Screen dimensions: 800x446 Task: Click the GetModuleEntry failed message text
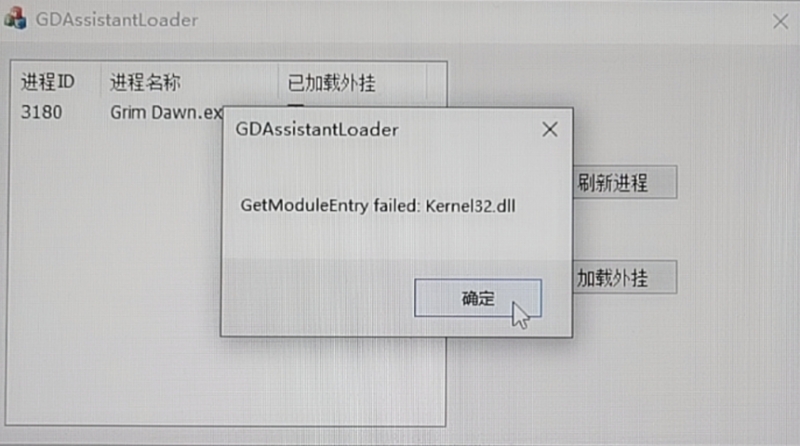pyautogui.click(x=378, y=206)
